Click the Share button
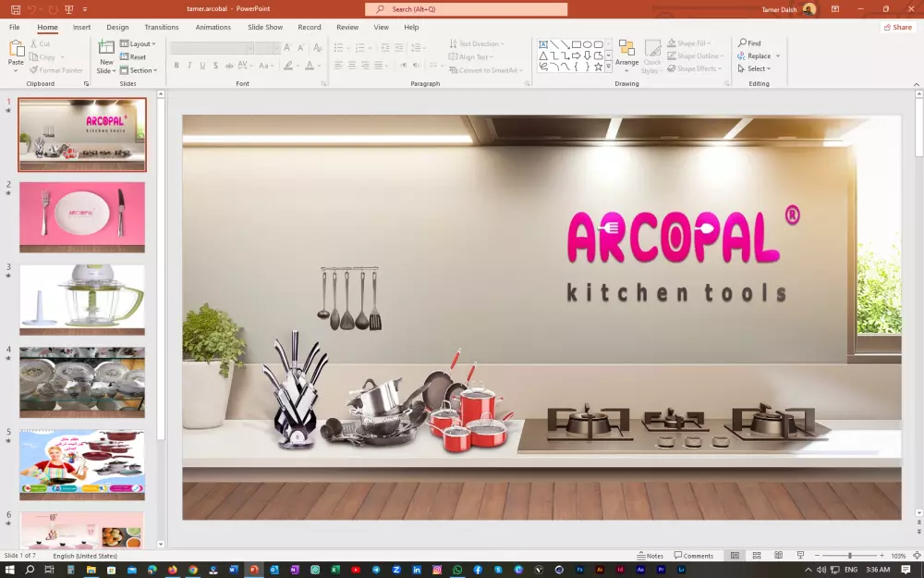 (896, 27)
